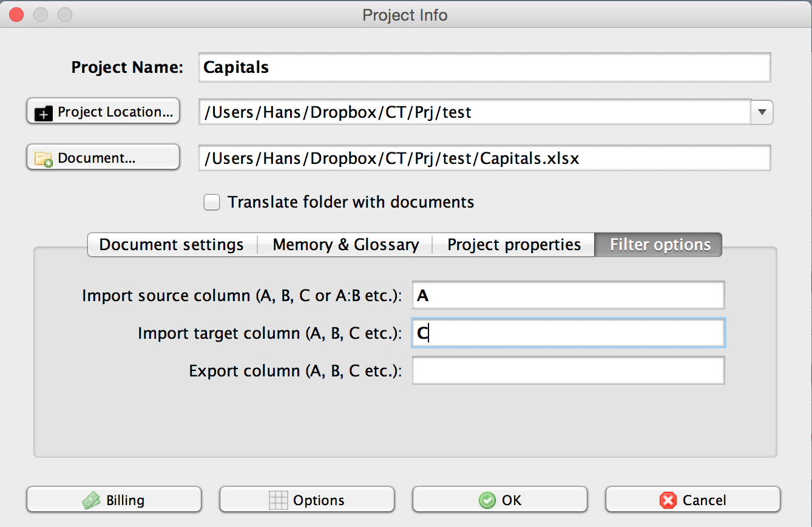Screen dimensions: 812x527
Task: Click into the Project Name field
Action: [x=484, y=67]
